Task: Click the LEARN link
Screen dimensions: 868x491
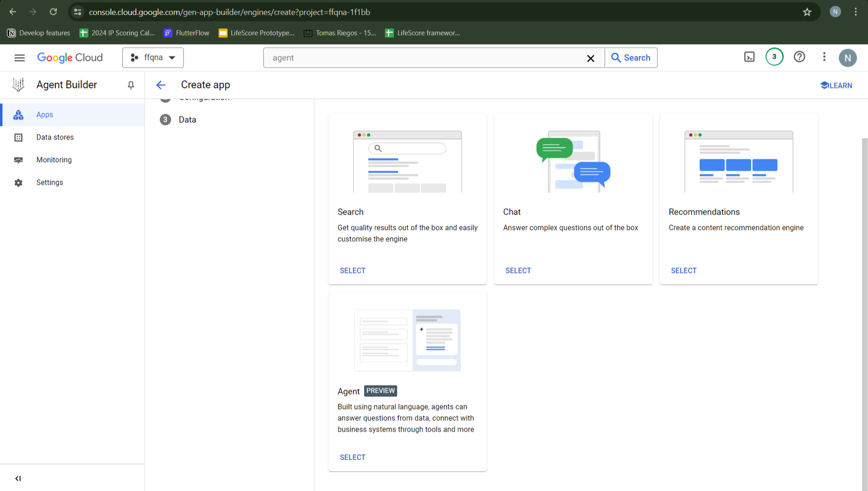Action: 836,86
